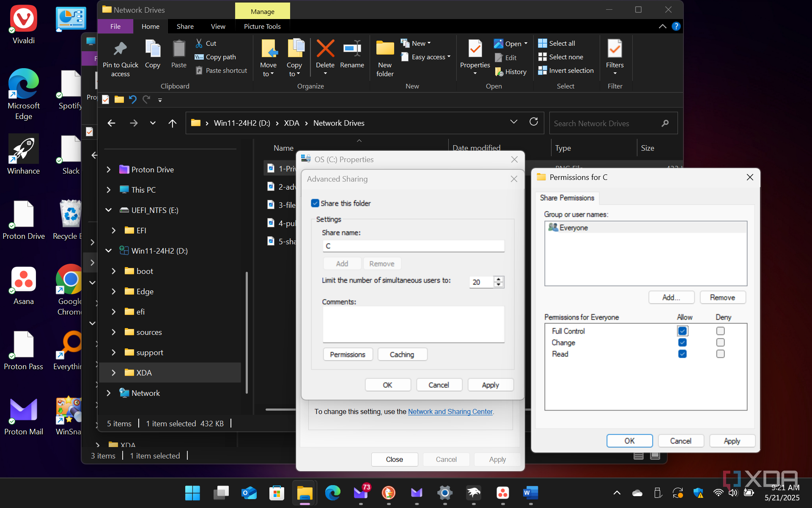
Task: Uncheck the Share this folder checkbox
Action: coord(315,203)
